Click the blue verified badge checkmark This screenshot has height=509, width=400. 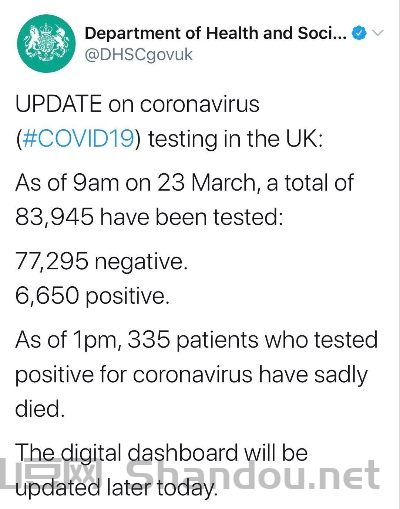(x=359, y=33)
